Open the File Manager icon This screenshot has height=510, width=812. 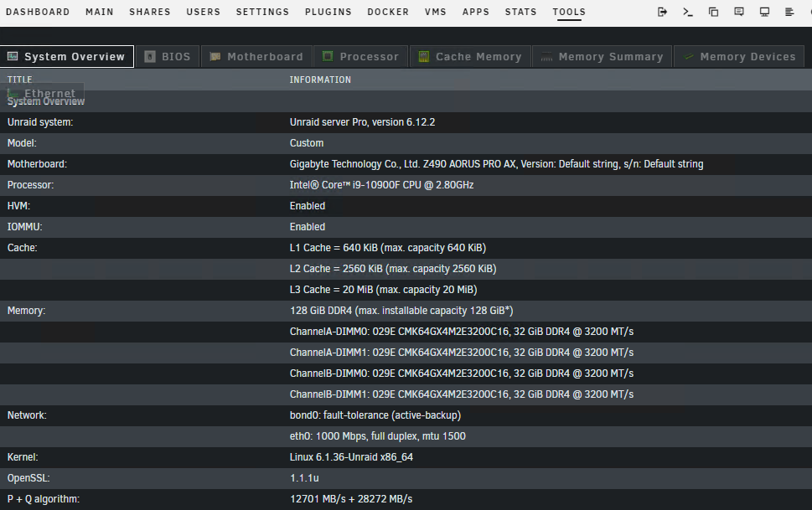point(714,12)
